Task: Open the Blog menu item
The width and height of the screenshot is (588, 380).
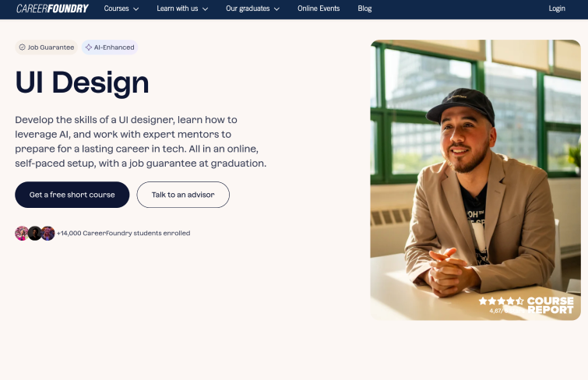Action: pyautogui.click(x=365, y=9)
